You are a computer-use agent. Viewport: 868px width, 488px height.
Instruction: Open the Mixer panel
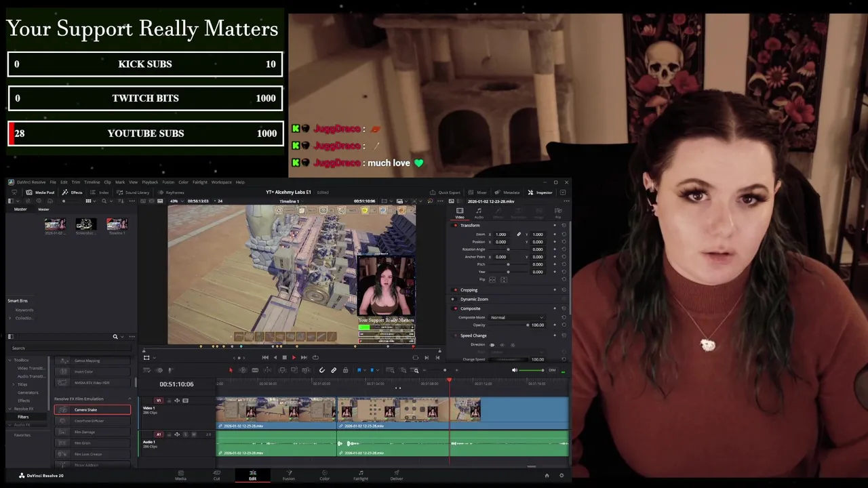coord(478,192)
